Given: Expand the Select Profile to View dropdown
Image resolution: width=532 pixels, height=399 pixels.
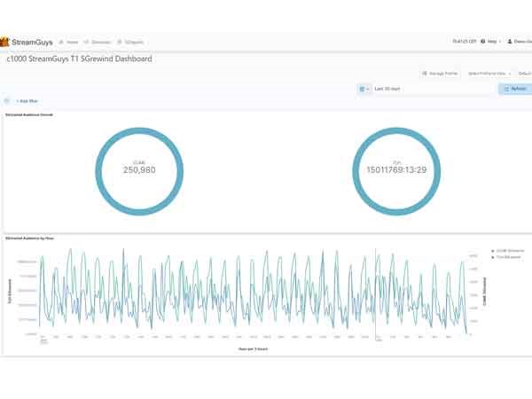Looking at the screenshot, I should click(489, 74).
